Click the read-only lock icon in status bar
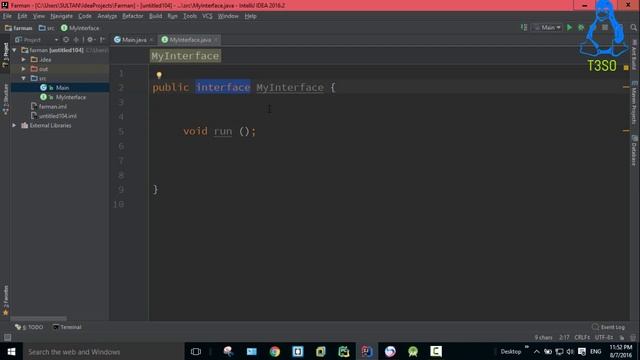The height and width of the screenshot is (360, 640). [622, 338]
